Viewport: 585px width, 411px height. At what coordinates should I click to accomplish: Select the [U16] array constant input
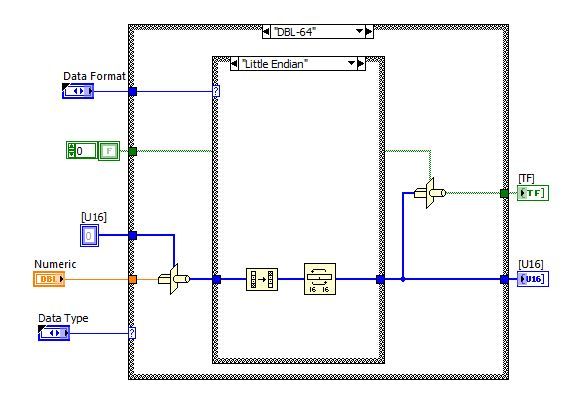pos(90,235)
